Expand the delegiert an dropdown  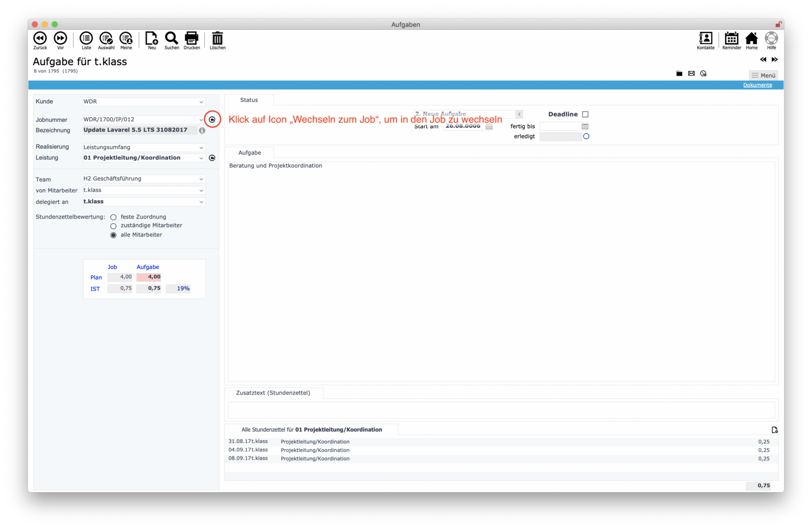coord(201,202)
